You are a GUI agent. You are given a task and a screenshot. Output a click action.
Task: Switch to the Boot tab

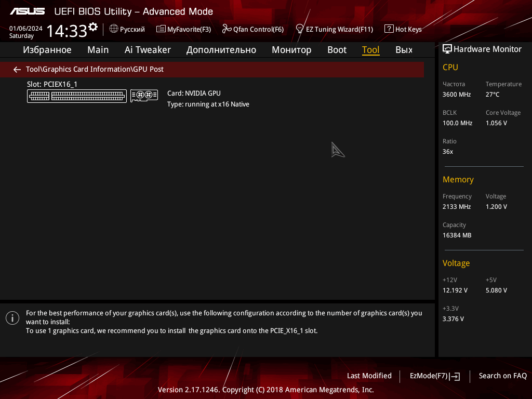(x=337, y=50)
